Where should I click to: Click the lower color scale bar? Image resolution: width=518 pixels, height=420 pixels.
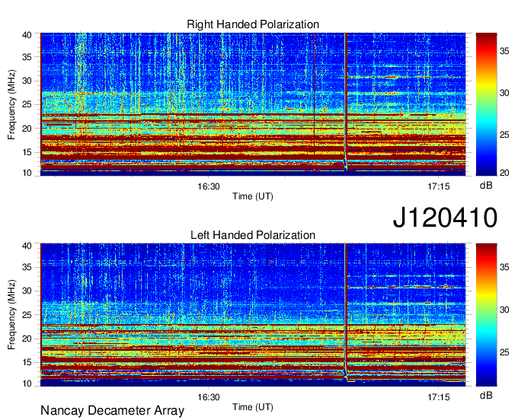pos(486,315)
